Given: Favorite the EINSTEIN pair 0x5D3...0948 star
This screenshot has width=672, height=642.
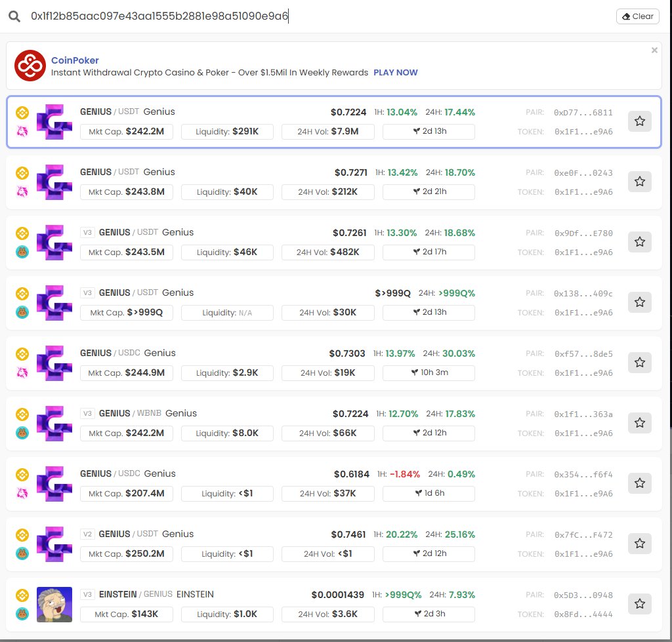Looking at the screenshot, I should pyautogui.click(x=639, y=605).
